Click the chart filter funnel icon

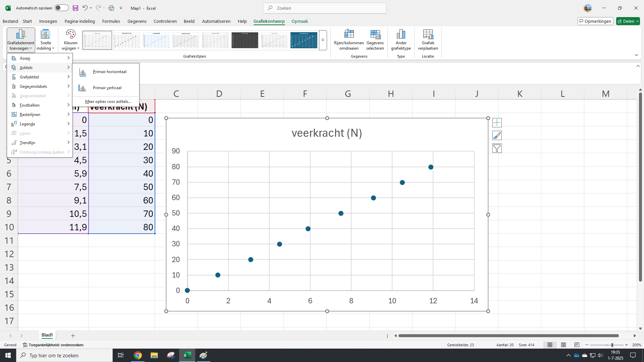497,148
